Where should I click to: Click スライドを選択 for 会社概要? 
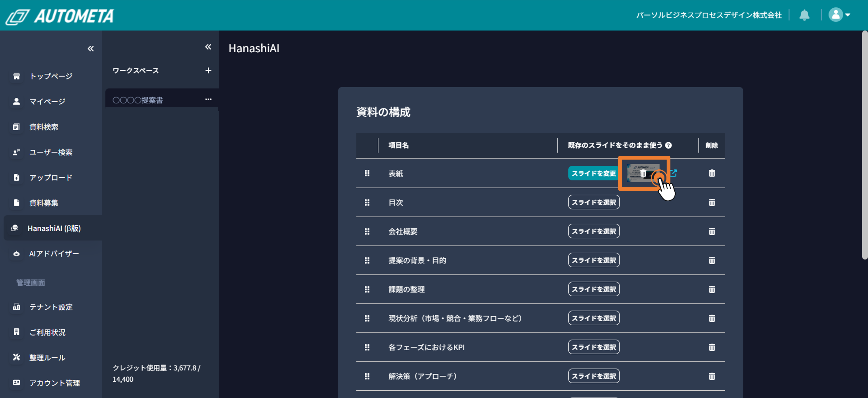pyautogui.click(x=594, y=231)
